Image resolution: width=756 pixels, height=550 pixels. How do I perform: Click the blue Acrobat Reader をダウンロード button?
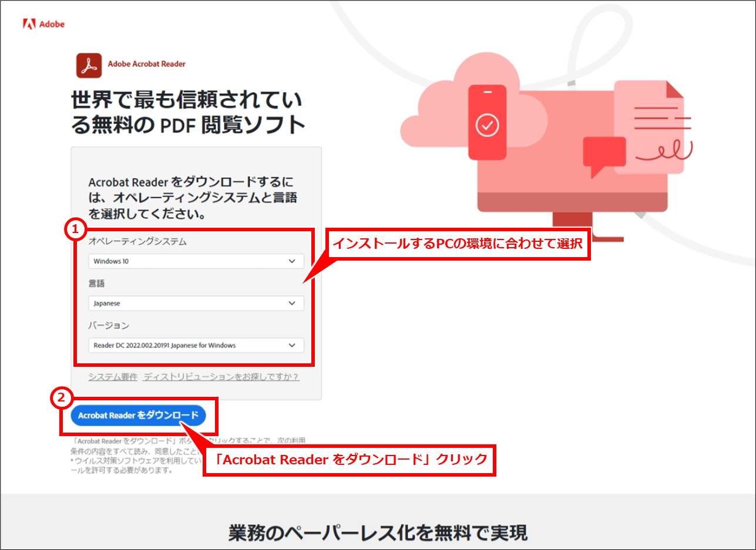pos(138,416)
